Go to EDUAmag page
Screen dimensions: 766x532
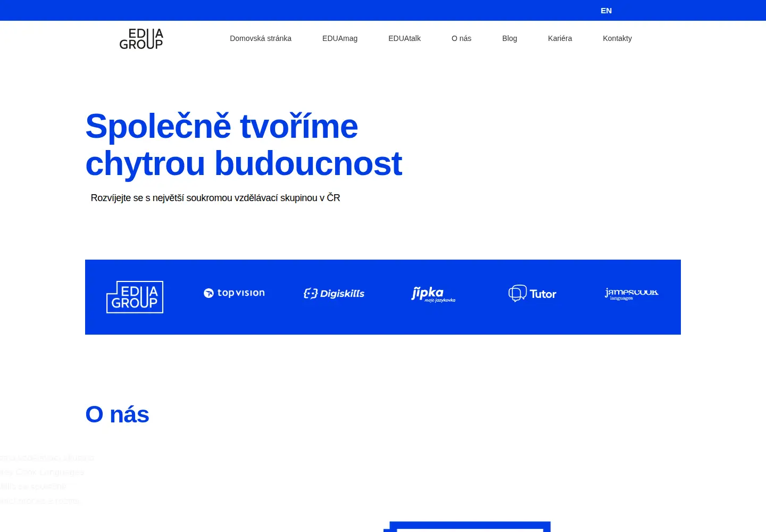(x=340, y=38)
